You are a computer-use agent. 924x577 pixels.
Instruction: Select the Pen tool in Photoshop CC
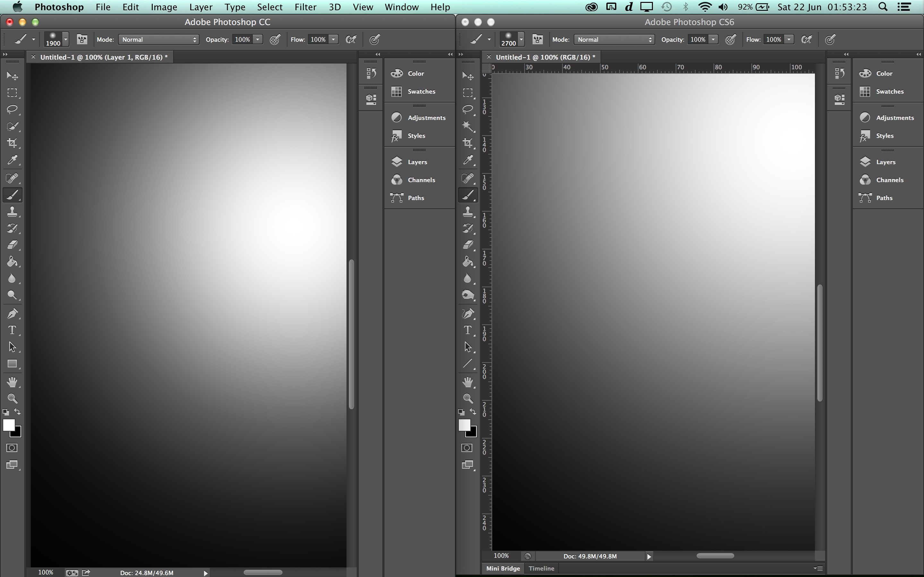[12, 314]
